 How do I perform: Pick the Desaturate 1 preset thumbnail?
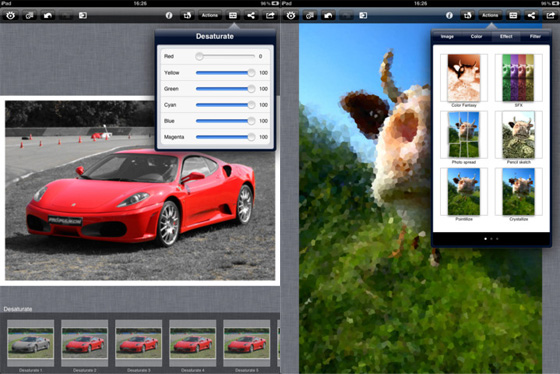(x=30, y=343)
